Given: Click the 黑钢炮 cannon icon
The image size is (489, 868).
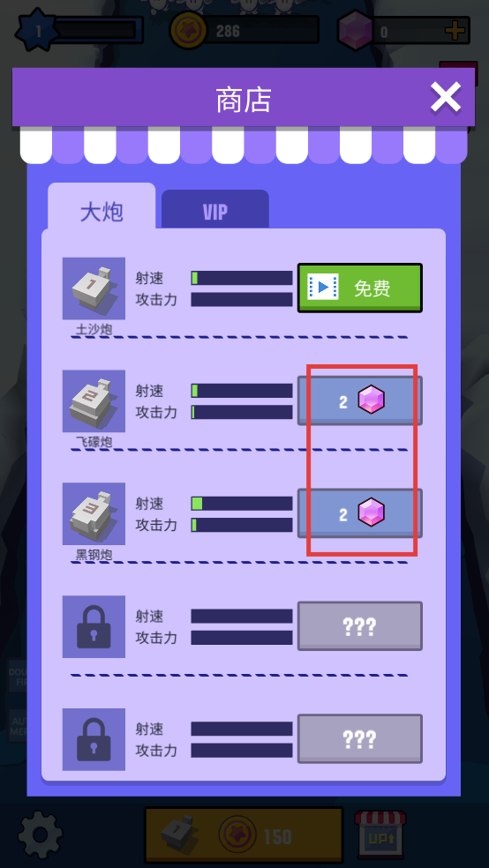Looking at the screenshot, I should tap(94, 513).
